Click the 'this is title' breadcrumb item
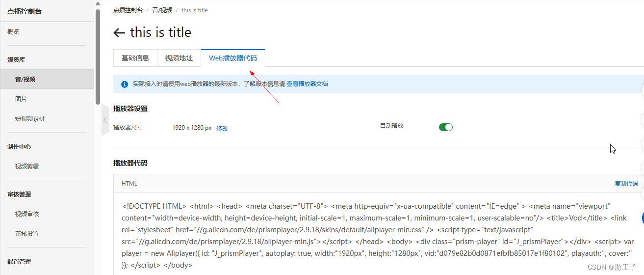Viewport: 644px width, 275px height. click(x=195, y=10)
